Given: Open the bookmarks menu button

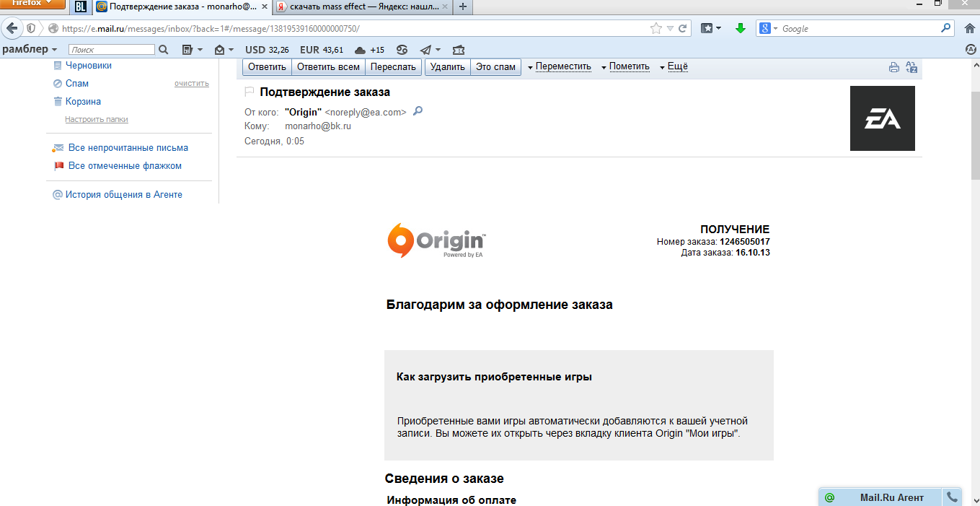Looking at the screenshot, I should pos(711,29).
